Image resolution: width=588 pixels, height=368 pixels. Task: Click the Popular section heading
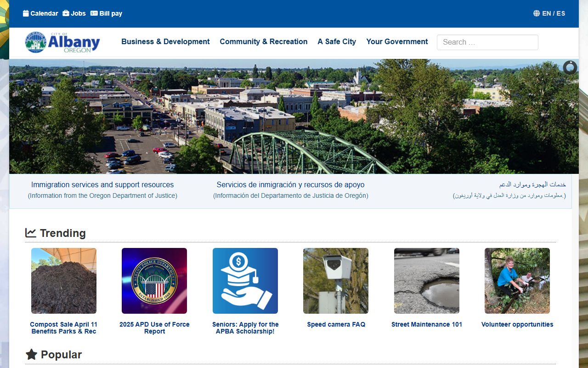click(54, 355)
